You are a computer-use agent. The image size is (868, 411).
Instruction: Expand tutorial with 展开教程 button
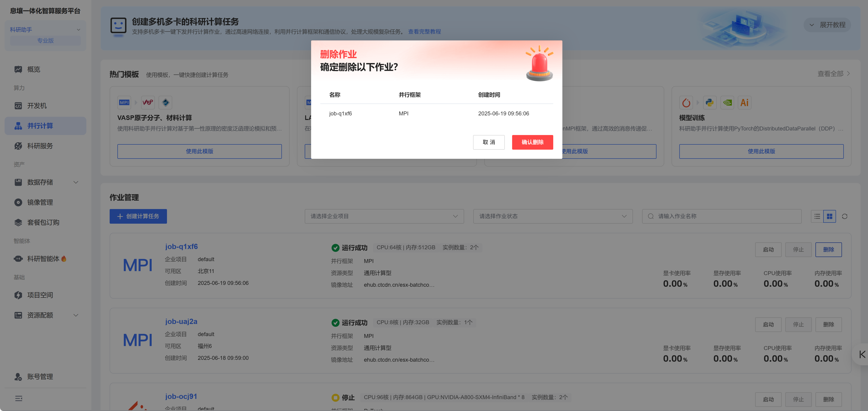tap(827, 25)
